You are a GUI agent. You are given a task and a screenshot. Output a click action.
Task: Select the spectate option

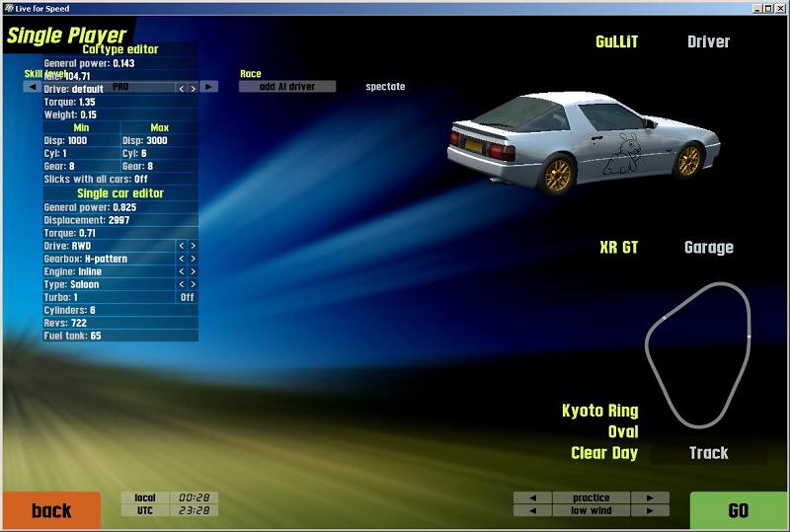(x=385, y=87)
